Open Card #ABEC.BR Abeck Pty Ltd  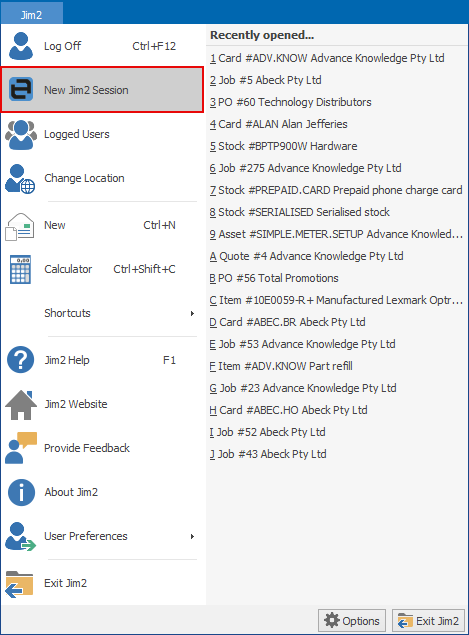(288, 322)
